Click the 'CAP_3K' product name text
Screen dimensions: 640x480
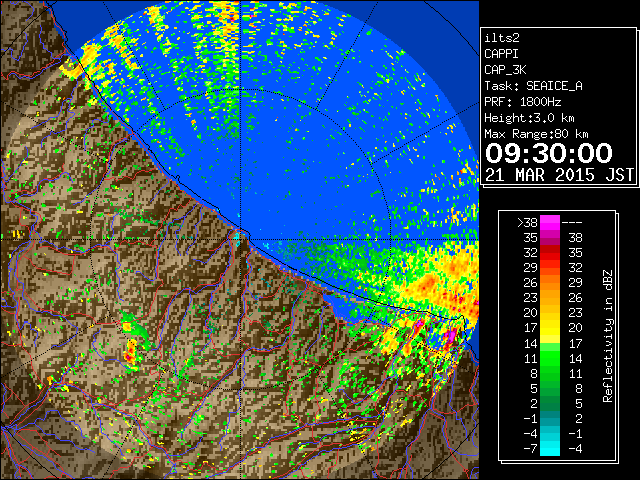tap(505, 70)
